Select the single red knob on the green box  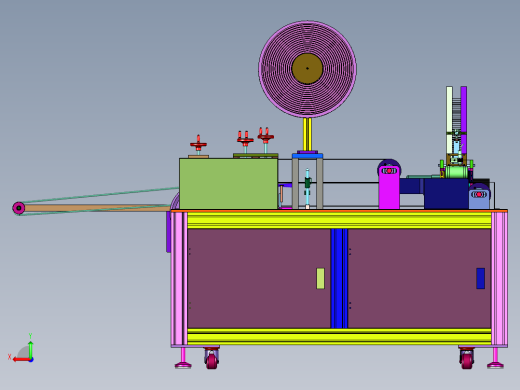[x=198, y=145]
